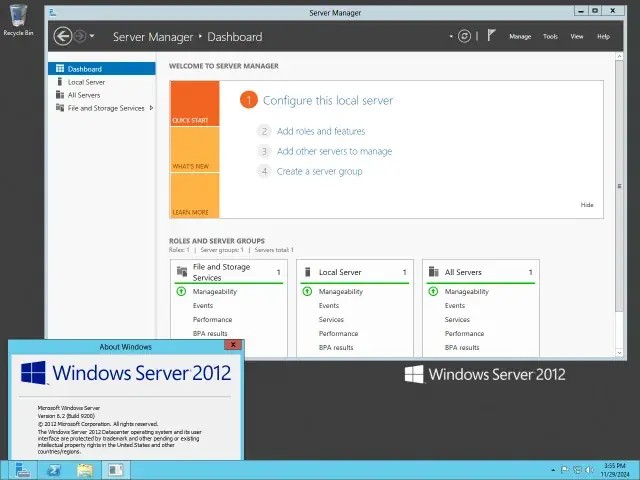Click the All Servers icon in the sidebar
The height and width of the screenshot is (480, 640).
point(60,95)
